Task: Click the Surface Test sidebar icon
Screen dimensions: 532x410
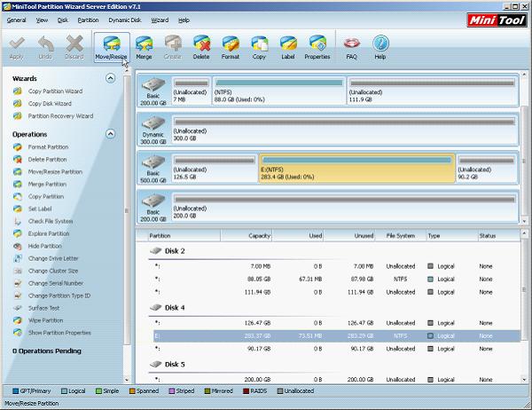Action: point(18,308)
